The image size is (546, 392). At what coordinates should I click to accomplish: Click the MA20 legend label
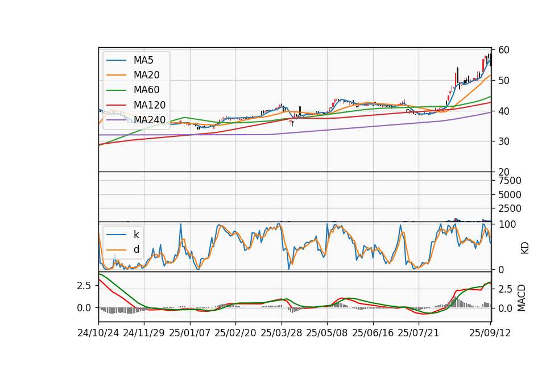tap(146, 75)
